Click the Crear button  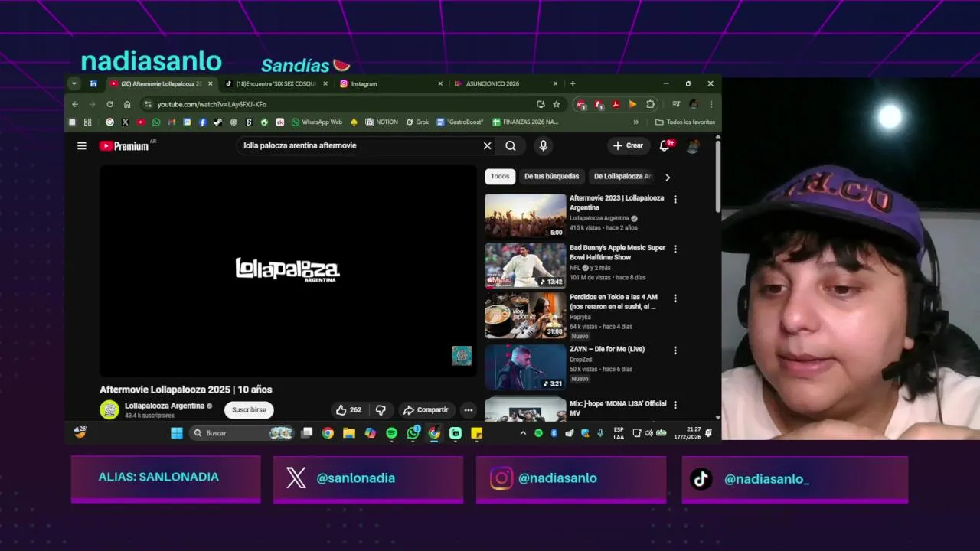pos(629,145)
